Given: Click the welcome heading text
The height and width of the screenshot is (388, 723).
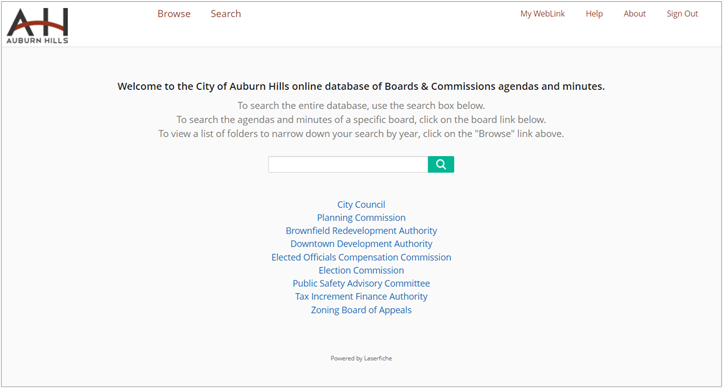Looking at the screenshot, I should (x=361, y=86).
